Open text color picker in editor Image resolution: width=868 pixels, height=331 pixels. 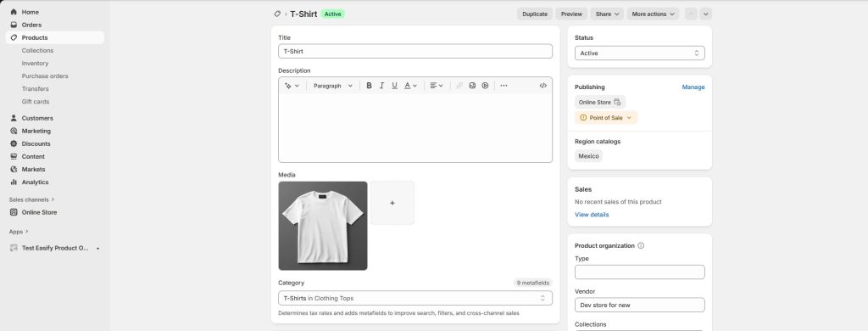coord(410,86)
